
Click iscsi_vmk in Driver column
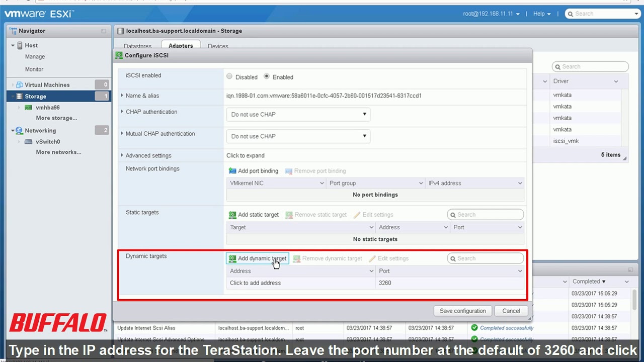coord(566,141)
